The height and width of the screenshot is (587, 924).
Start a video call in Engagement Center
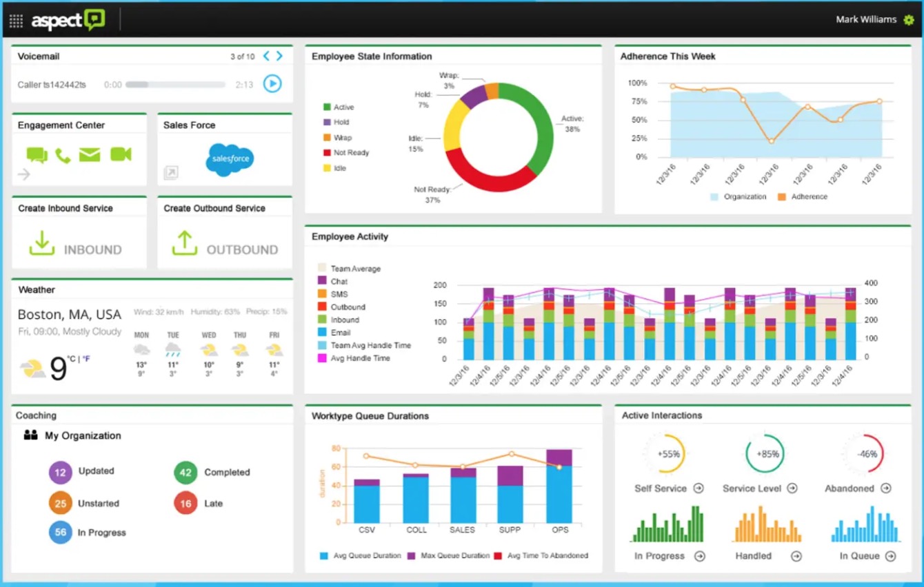coord(121,154)
